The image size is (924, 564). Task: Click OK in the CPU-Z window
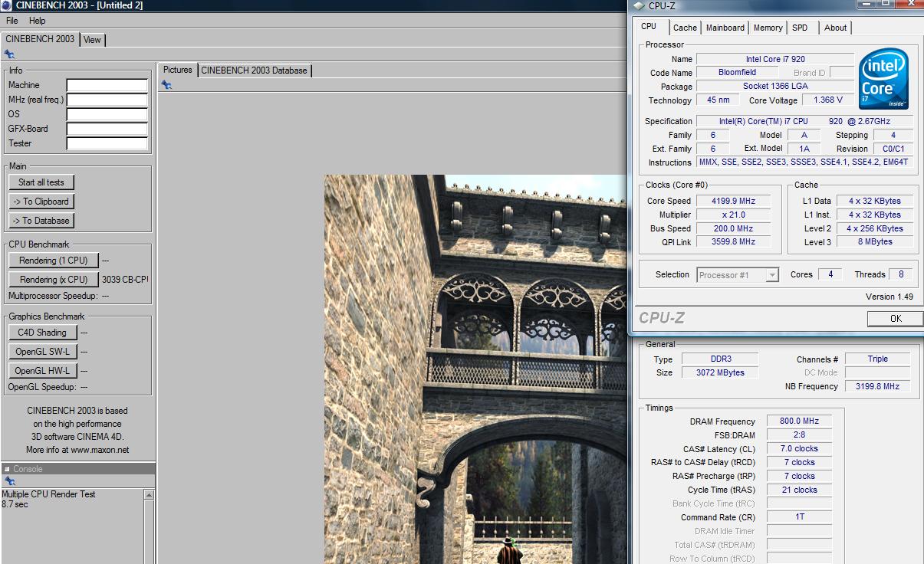click(895, 319)
